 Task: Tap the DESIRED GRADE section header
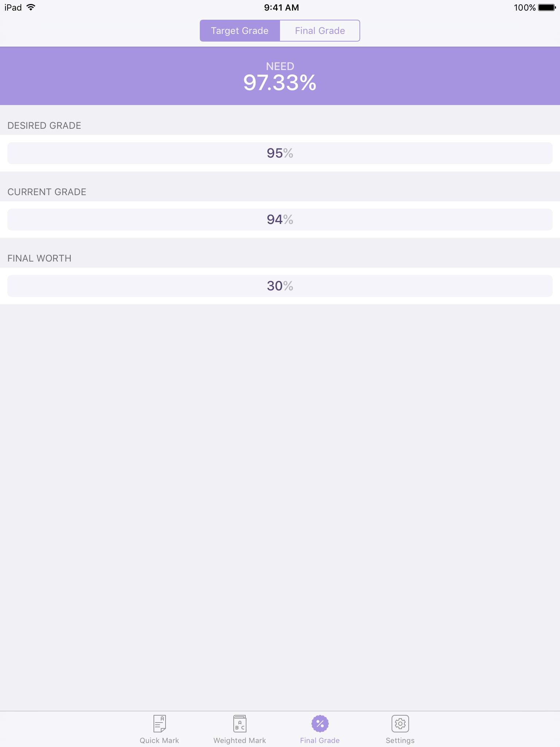click(x=44, y=125)
